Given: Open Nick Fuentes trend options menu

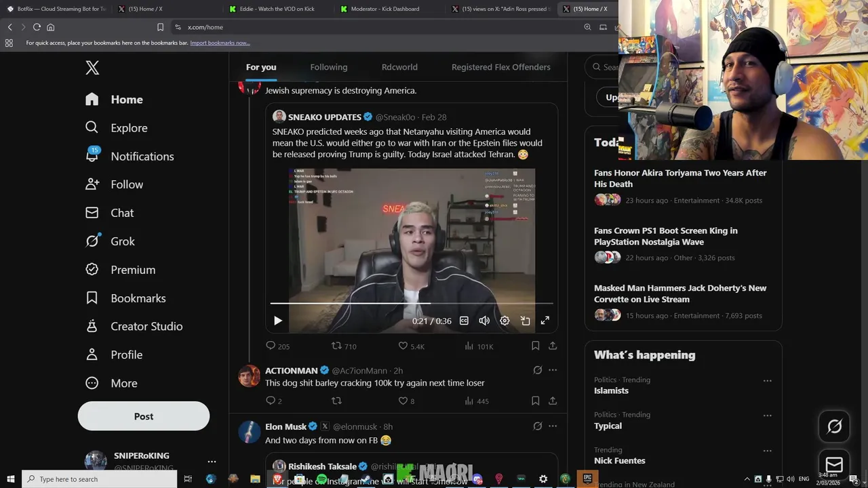Looking at the screenshot, I should (767, 451).
